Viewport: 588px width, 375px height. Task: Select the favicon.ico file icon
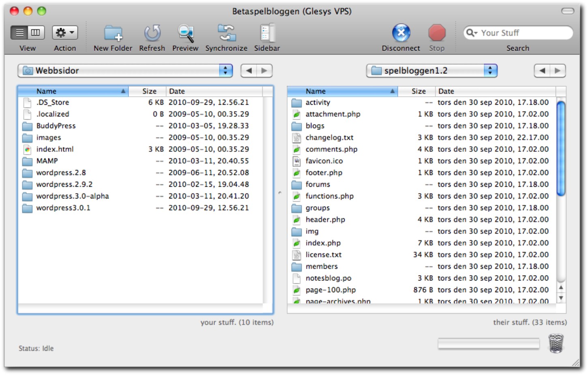pos(297,161)
